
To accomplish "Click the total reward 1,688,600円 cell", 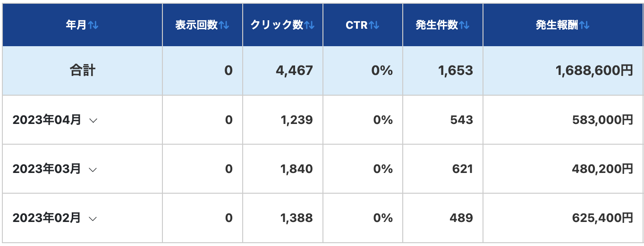I will tap(563, 71).
